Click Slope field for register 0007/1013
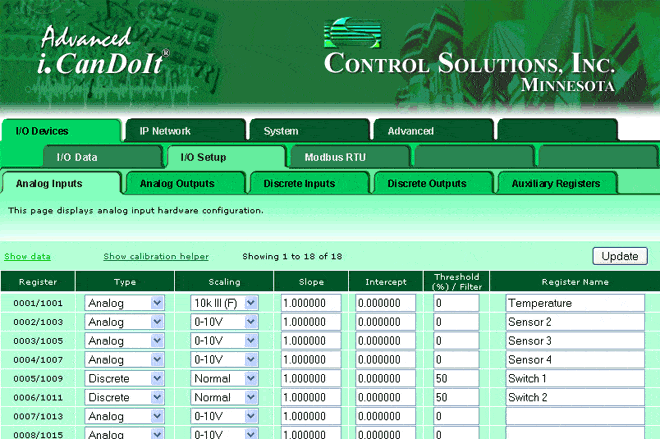This screenshot has width=660, height=439. pos(311,416)
